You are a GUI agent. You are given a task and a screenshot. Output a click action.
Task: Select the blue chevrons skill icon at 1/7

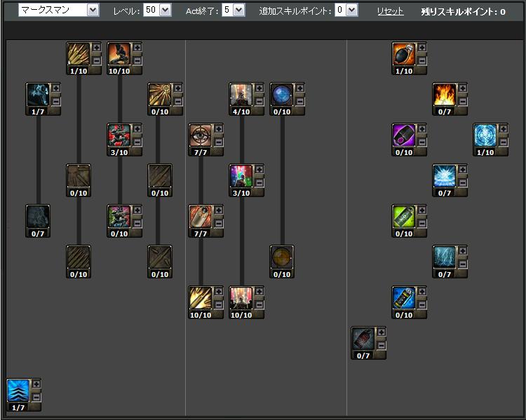[18, 391]
